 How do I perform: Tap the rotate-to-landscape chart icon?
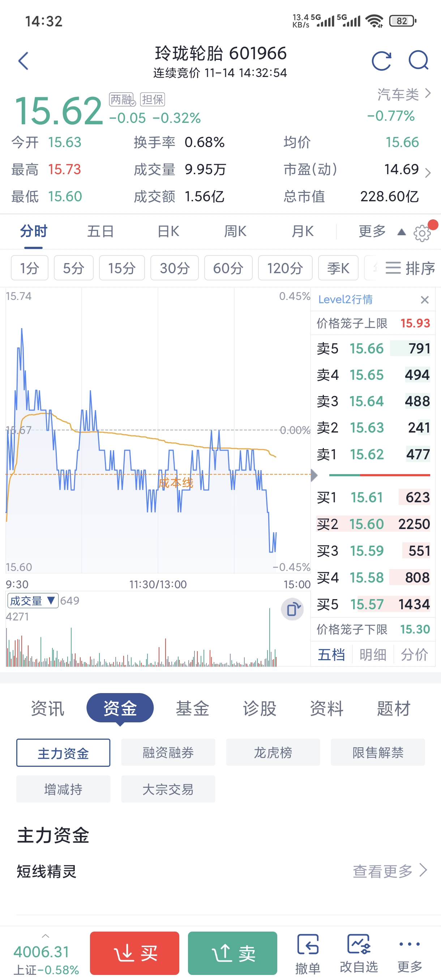[292, 610]
